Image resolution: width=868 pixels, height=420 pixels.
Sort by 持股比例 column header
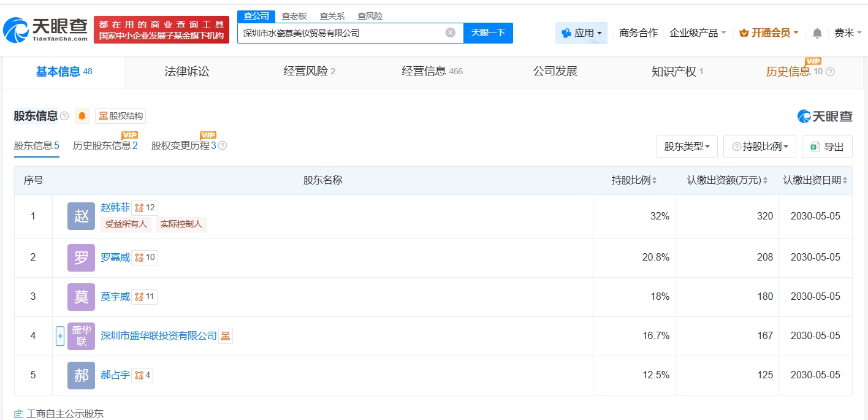pyautogui.click(x=634, y=180)
